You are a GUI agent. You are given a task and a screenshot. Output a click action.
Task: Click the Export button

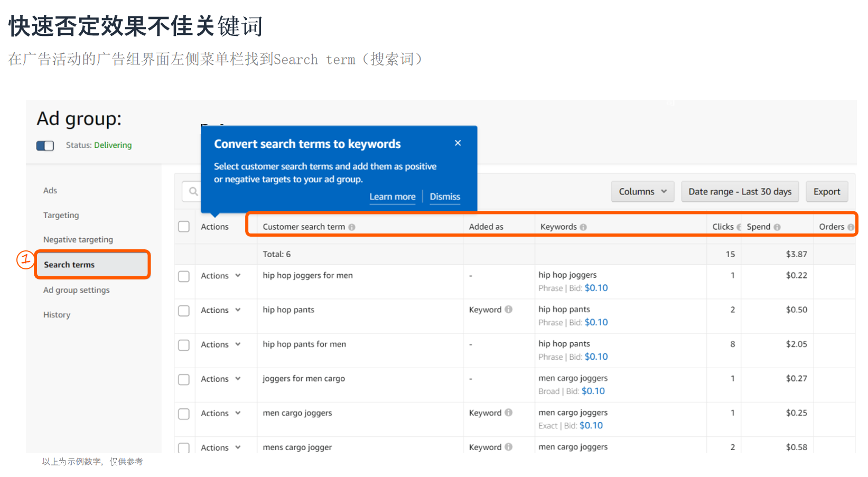[826, 192]
